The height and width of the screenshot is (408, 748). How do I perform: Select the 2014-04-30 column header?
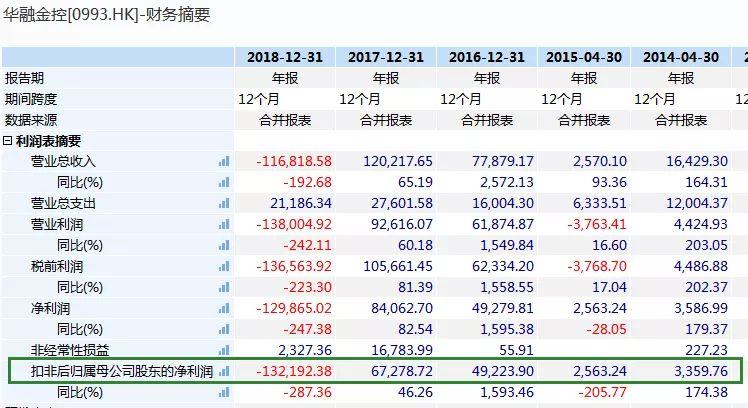click(x=681, y=57)
